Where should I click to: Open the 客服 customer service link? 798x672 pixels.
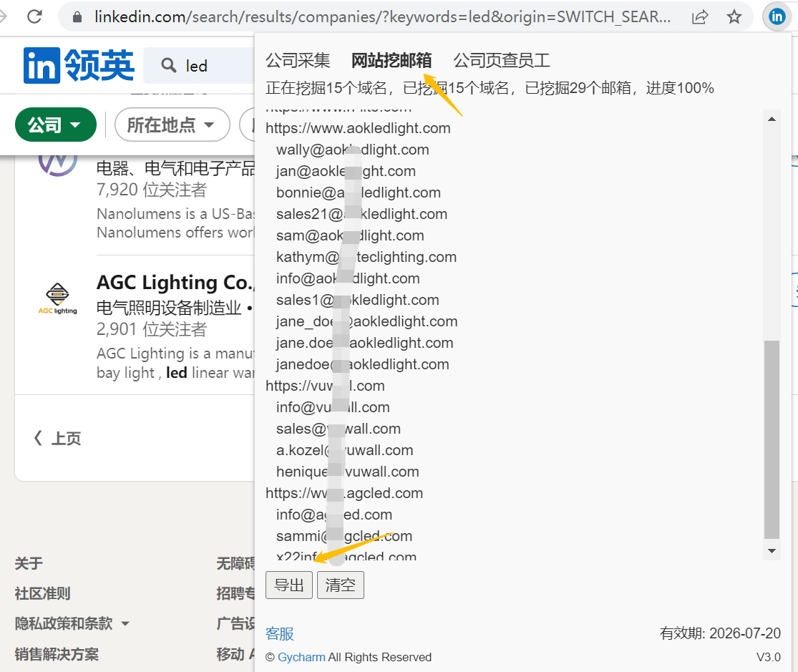tap(279, 634)
